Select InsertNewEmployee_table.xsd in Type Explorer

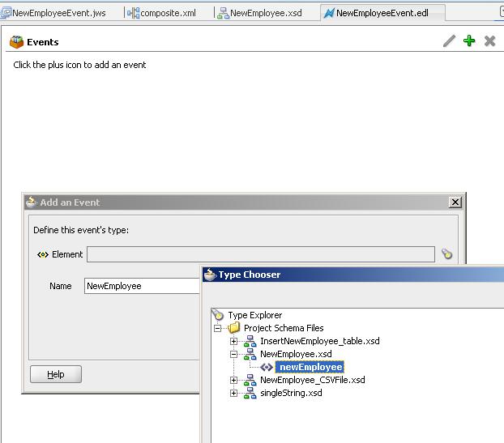tap(320, 341)
